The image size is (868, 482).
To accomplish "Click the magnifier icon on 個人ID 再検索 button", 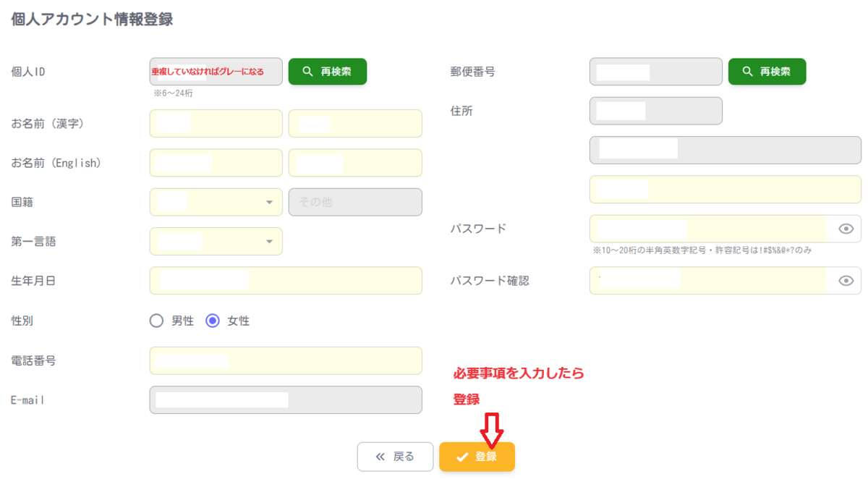I will [x=307, y=72].
